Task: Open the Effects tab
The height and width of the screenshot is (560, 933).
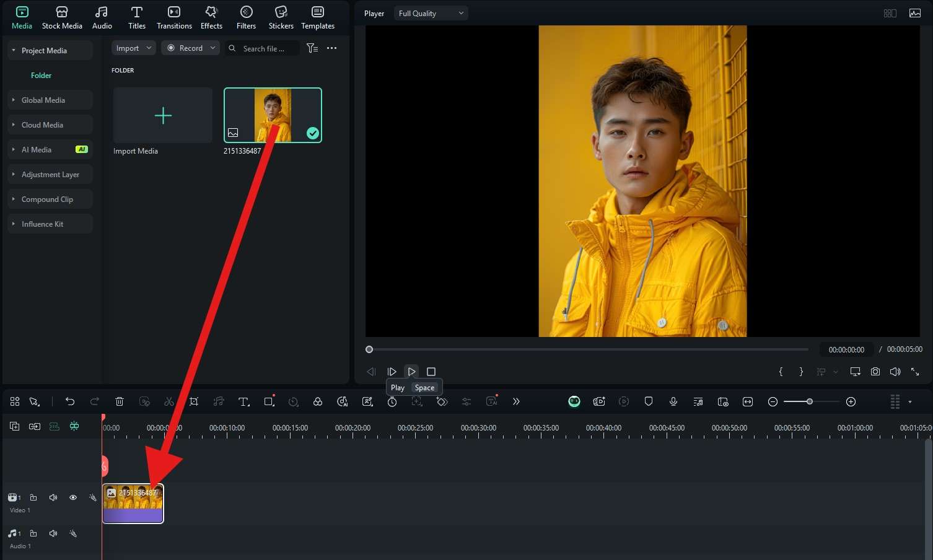Action: click(x=211, y=17)
